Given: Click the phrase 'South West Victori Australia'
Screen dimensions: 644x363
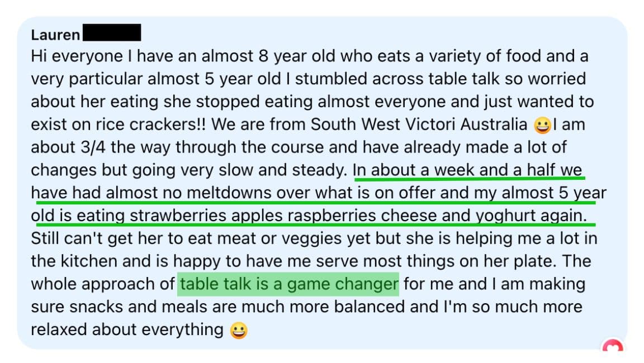Looking at the screenshot, I should [x=419, y=125].
